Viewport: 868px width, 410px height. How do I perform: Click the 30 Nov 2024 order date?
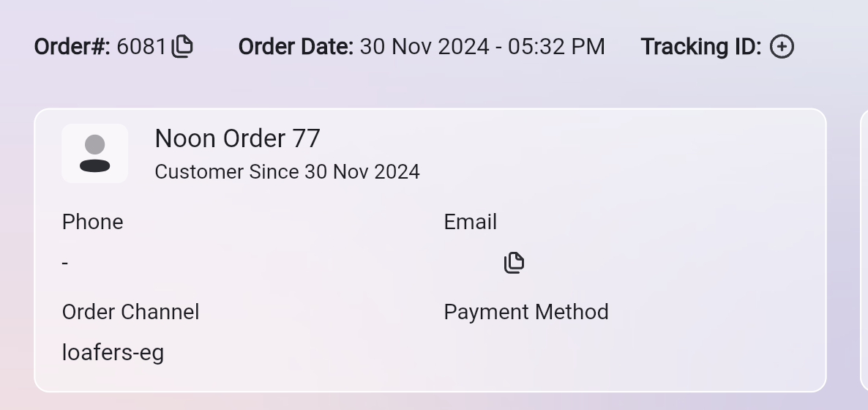click(x=424, y=47)
